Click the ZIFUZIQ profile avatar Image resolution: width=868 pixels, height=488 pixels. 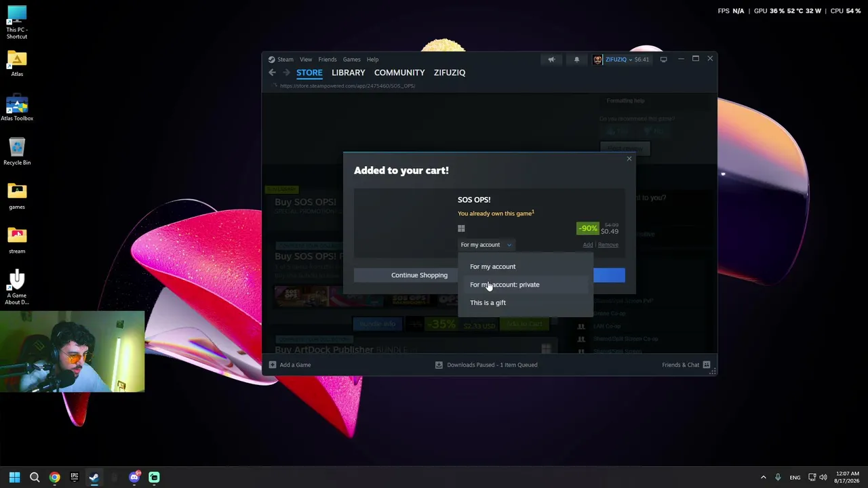tap(597, 60)
